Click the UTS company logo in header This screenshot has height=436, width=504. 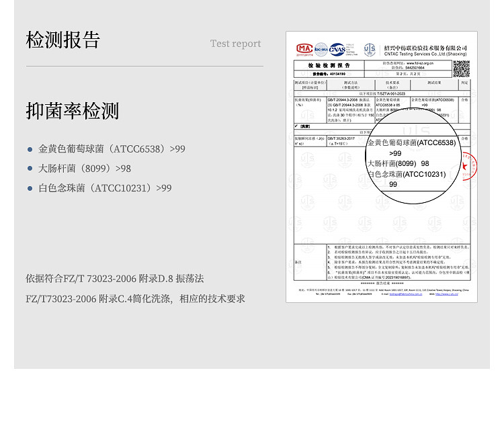pyautogui.click(x=370, y=50)
